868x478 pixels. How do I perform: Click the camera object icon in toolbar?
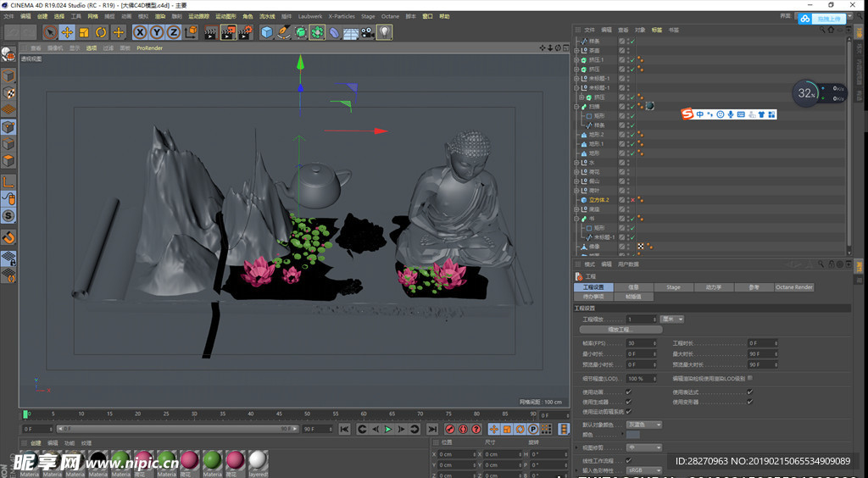tap(367, 32)
